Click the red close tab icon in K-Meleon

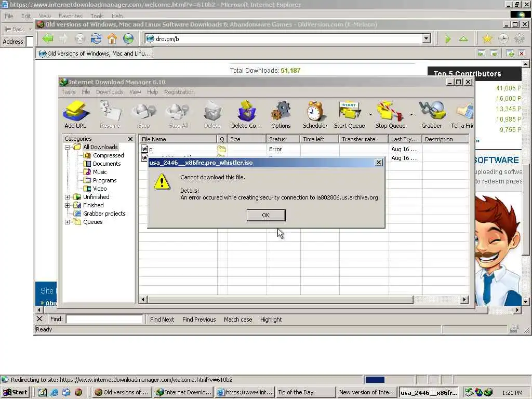[x=522, y=53]
